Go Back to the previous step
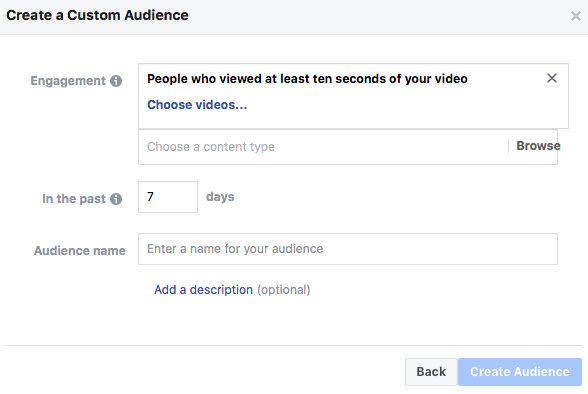 click(x=431, y=372)
